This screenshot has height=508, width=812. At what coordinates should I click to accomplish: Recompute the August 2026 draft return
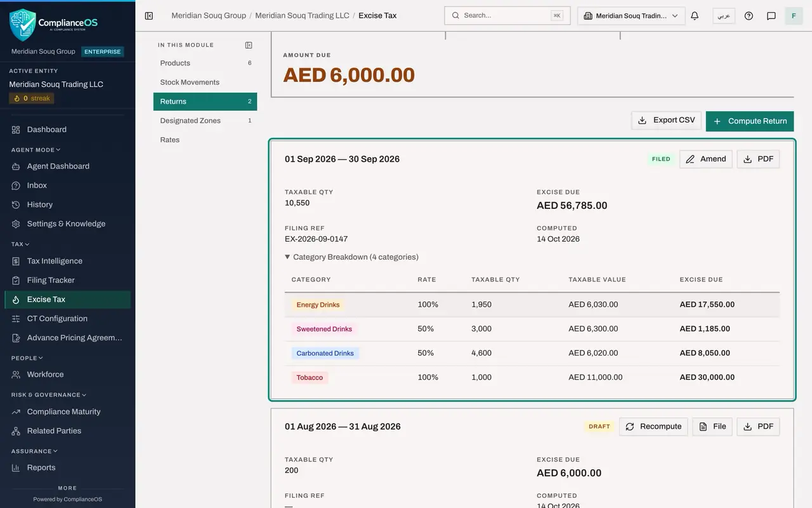click(653, 427)
